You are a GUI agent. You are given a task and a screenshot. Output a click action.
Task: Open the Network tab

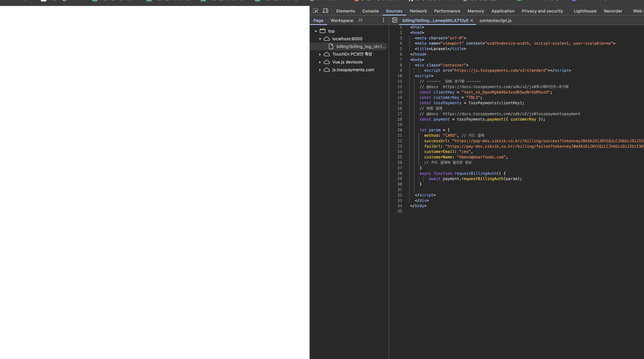click(418, 11)
